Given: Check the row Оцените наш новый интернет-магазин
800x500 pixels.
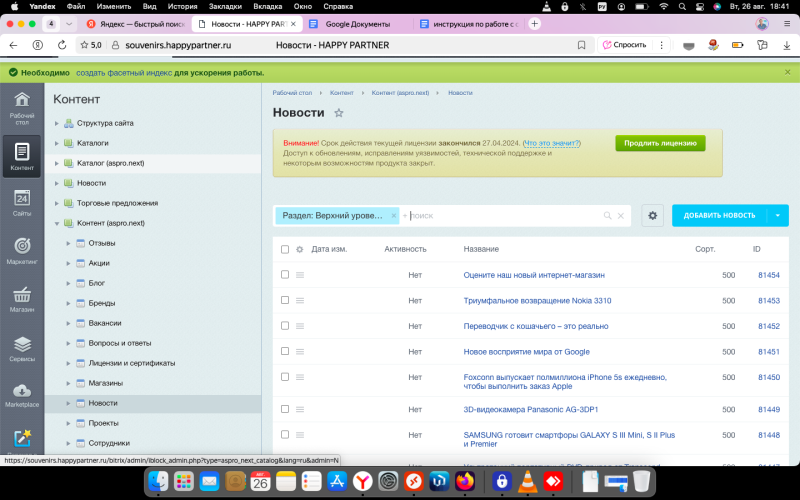Looking at the screenshot, I should (285, 274).
